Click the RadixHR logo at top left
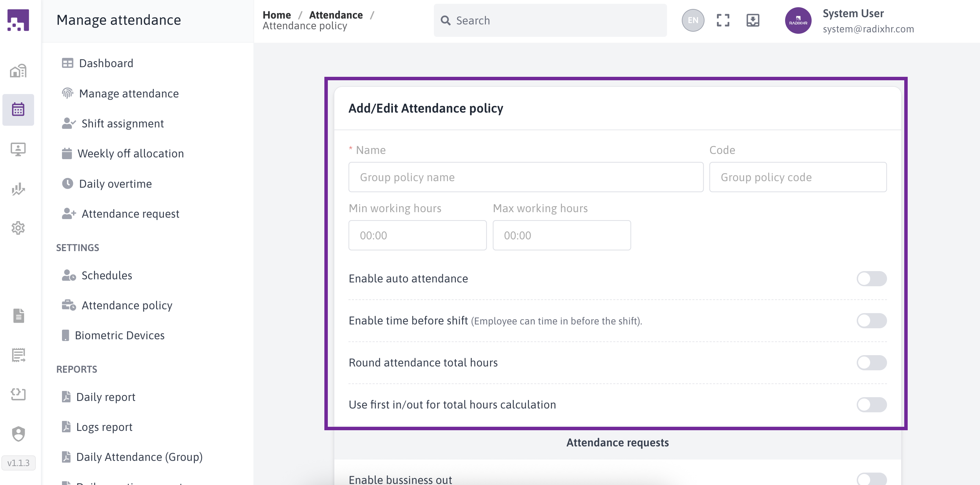 pyautogui.click(x=18, y=20)
